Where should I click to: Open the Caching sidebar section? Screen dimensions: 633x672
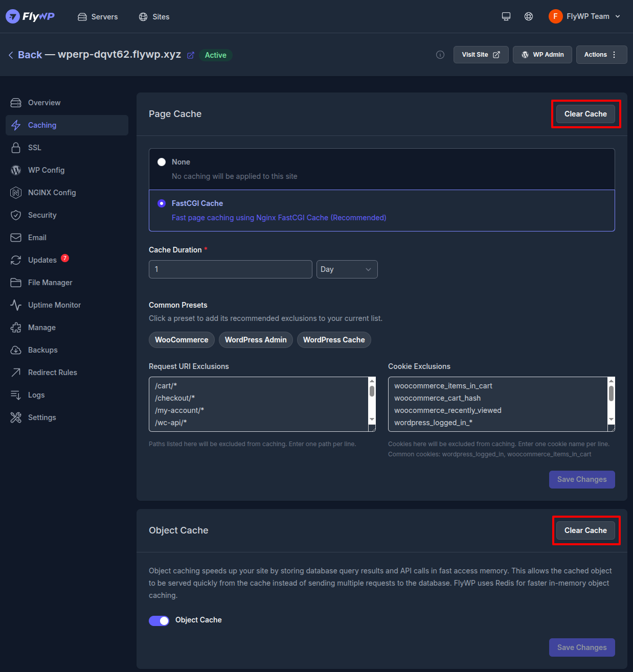click(67, 125)
